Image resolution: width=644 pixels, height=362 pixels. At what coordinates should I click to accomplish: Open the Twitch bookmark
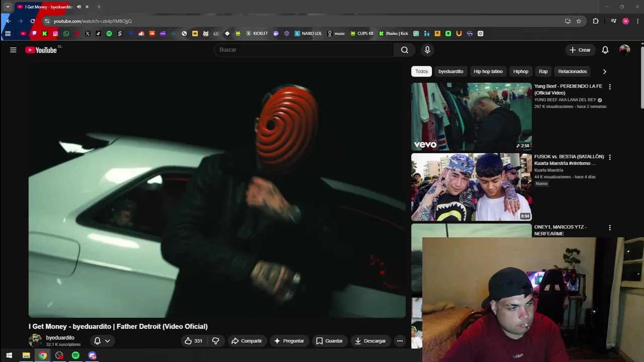[x=34, y=34]
